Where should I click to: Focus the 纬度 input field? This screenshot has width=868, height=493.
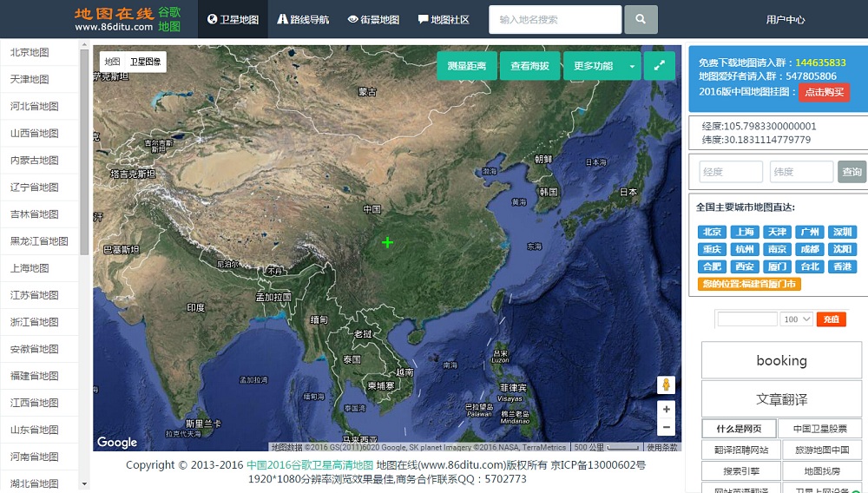[x=801, y=172]
